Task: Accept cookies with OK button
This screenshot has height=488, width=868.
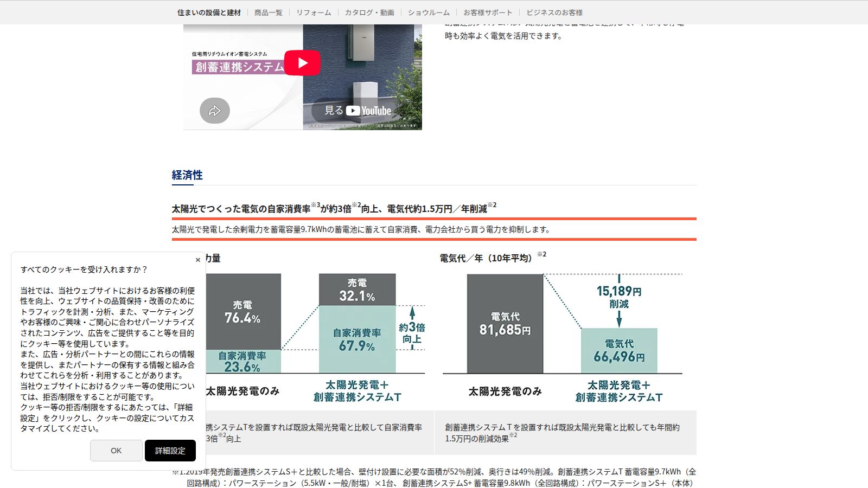Action: 116,451
